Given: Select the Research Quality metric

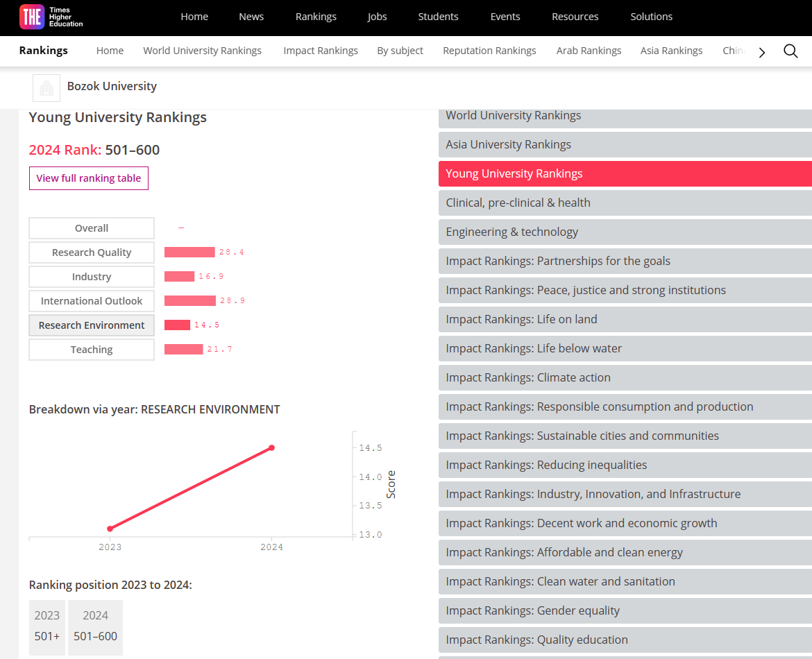Looking at the screenshot, I should pos(92,253).
